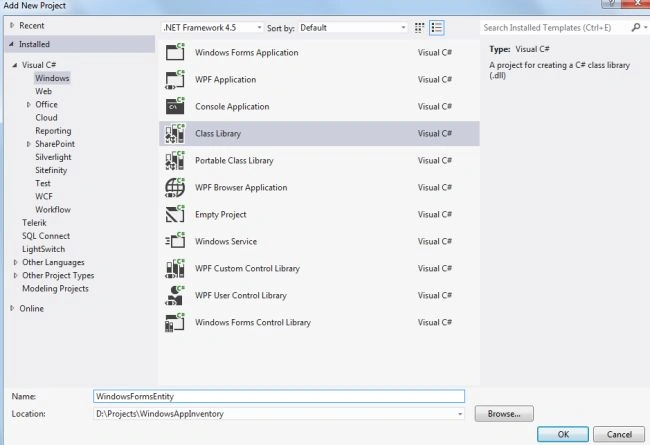This screenshot has width=650, height=445.
Task: Select the WPF Custom Control Library label
Action: point(247,268)
